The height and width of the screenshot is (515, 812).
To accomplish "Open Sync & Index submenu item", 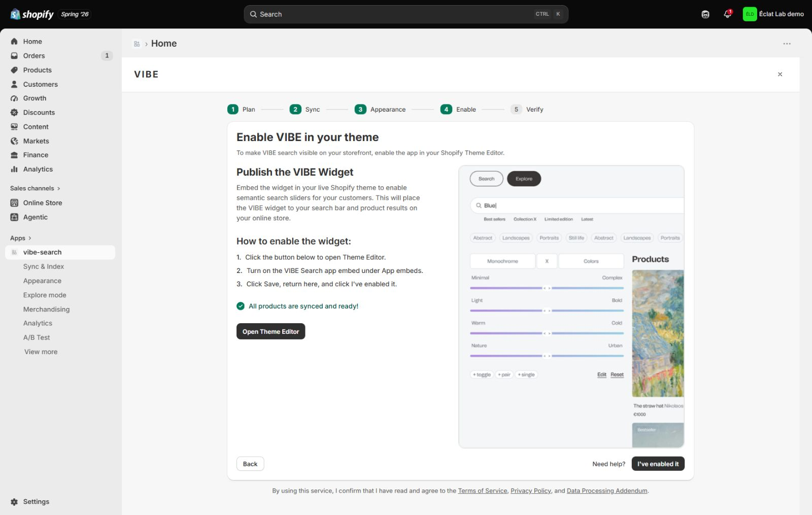I will click(x=44, y=266).
